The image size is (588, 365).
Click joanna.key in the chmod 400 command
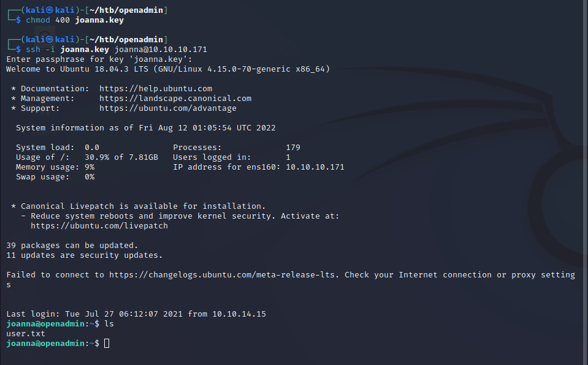99,20
